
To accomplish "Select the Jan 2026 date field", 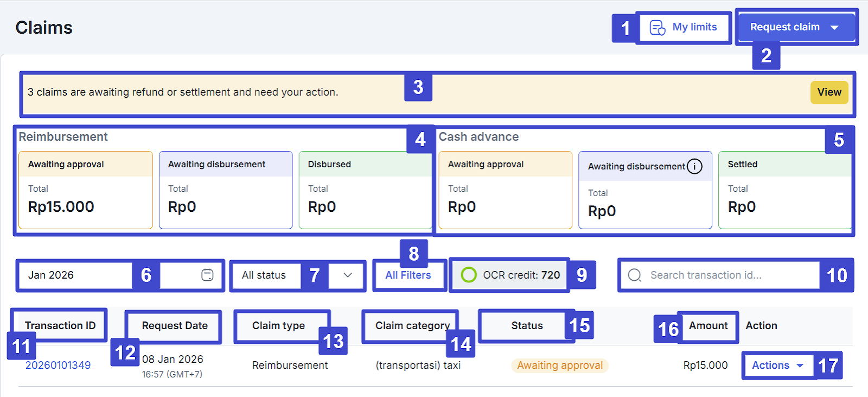I will pos(76,275).
